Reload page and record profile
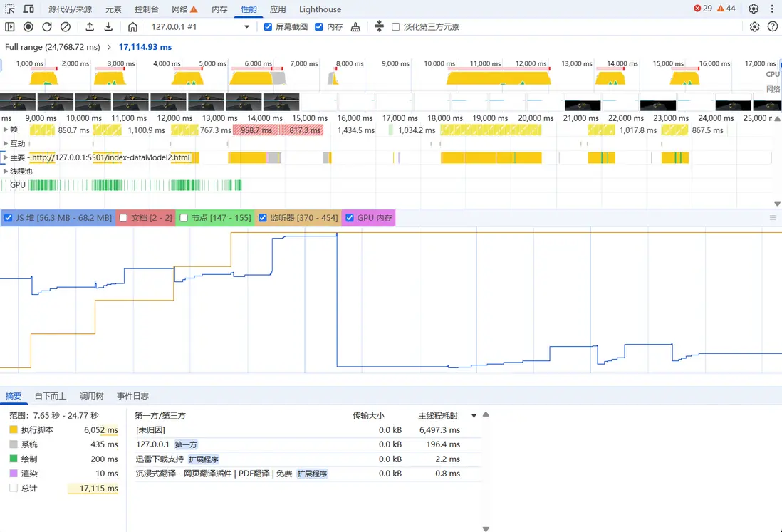782x532 pixels. [47, 27]
